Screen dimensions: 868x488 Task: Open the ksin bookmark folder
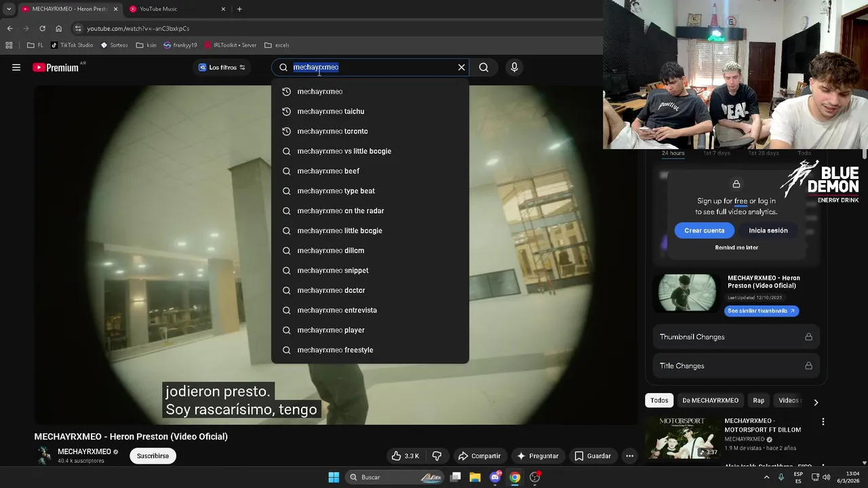click(146, 45)
